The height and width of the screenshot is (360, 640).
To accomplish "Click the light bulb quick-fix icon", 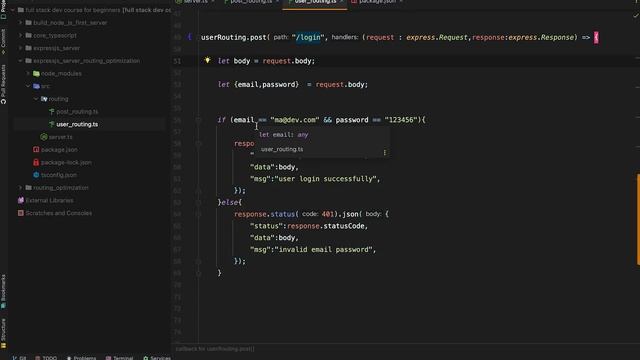I will click(207, 60).
